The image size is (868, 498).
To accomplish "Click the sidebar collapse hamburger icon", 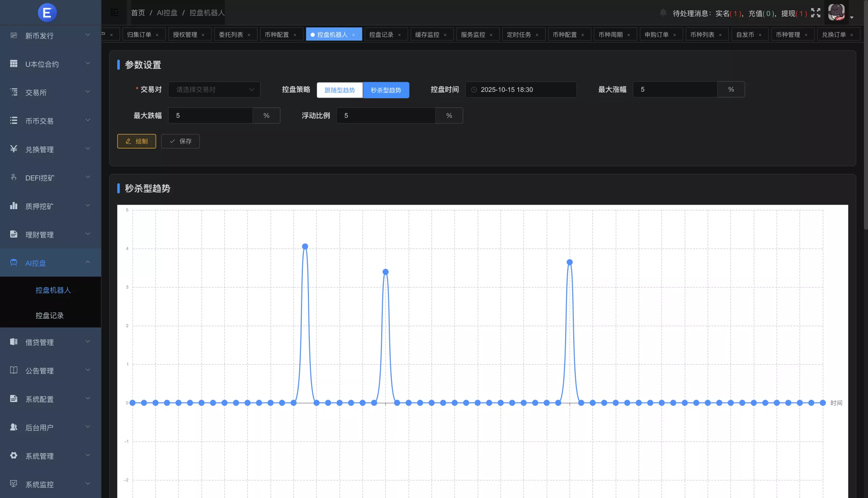I will (x=114, y=13).
